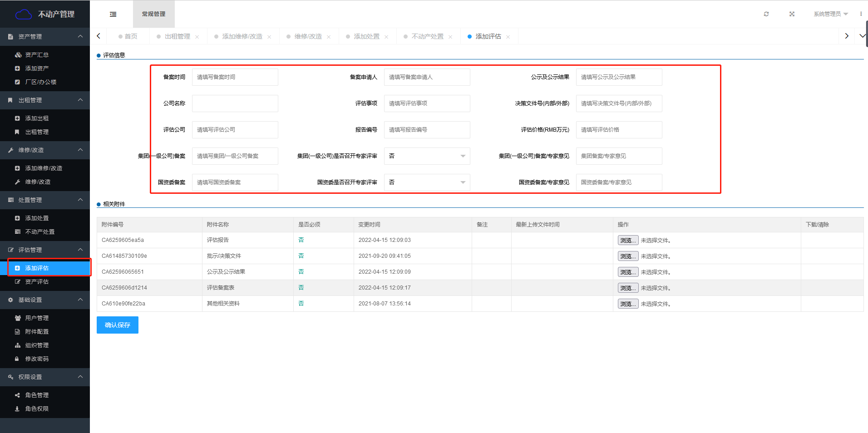This screenshot has width=868, height=433.
Task: Close the 维修/改造 tab
Action: 329,37
